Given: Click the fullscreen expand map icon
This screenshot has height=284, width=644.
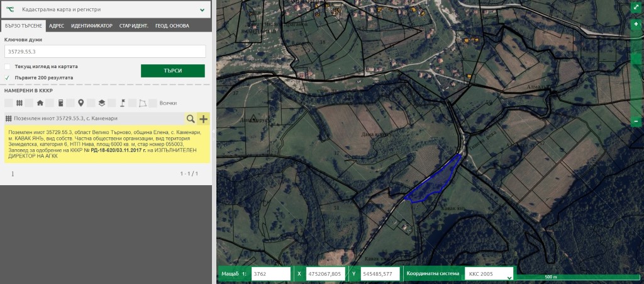Looking at the screenshot, I should pyautogui.click(x=636, y=9).
